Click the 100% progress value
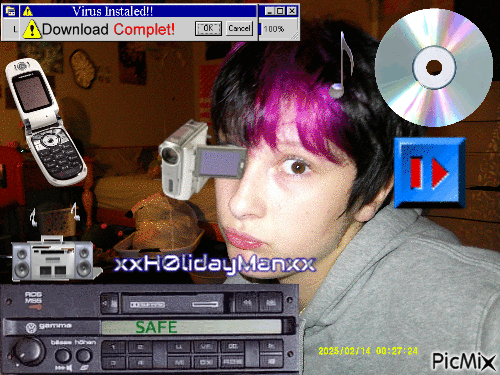 274,29
